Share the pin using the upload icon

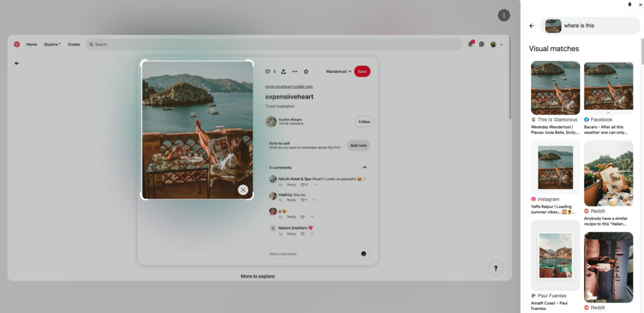[x=284, y=72]
